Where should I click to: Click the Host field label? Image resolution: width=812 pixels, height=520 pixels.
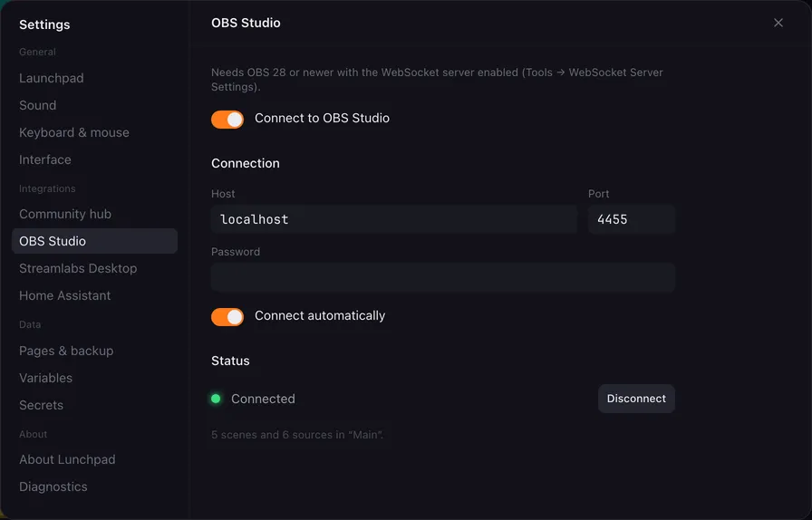pyautogui.click(x=223, y=194)
